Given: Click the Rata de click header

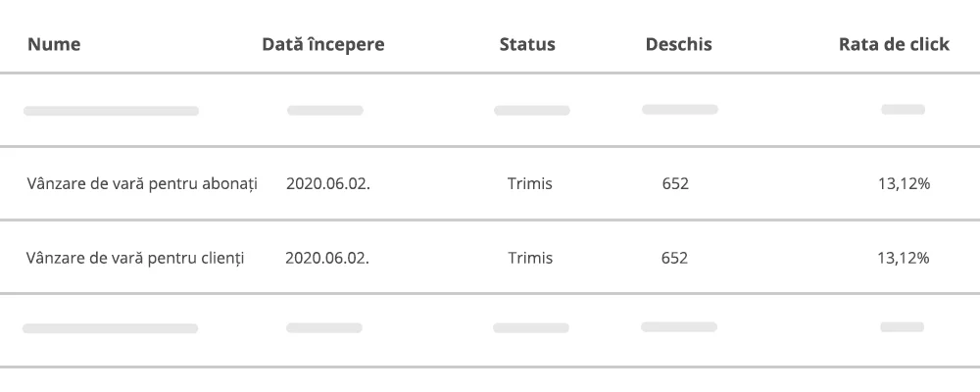Looking at the screenshot, I should tap(894, 44).
